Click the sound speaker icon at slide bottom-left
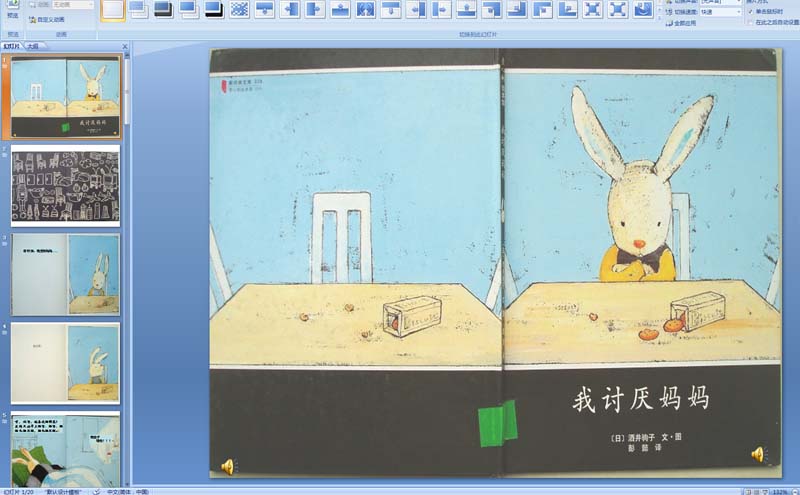Image resolution: width=800 pixels, height=495 pixels. (x=228, y=466)
